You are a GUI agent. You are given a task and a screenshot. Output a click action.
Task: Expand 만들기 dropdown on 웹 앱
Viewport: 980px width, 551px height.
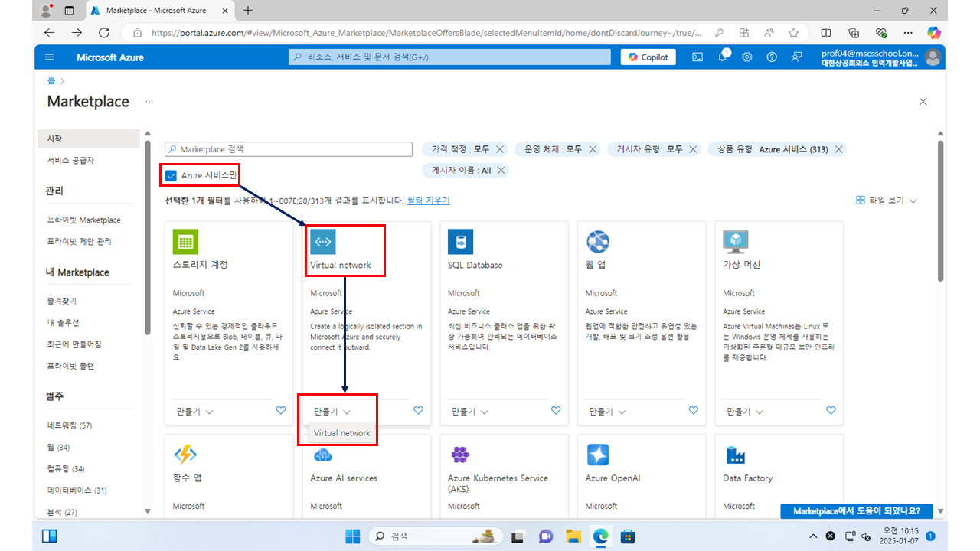(x=609, y=412)
